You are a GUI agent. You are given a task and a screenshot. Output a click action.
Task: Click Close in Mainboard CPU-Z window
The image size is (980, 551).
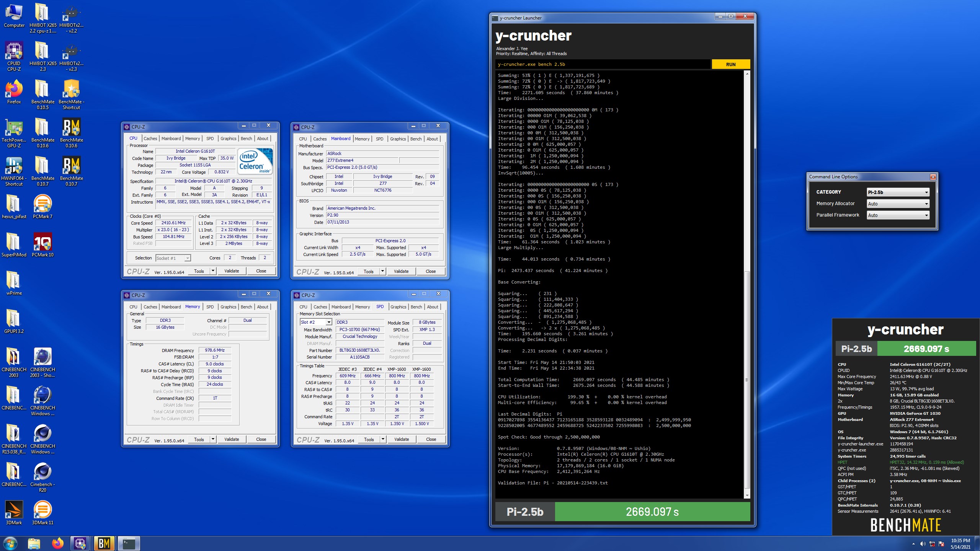pyautogui.click(x=431, y=271)
